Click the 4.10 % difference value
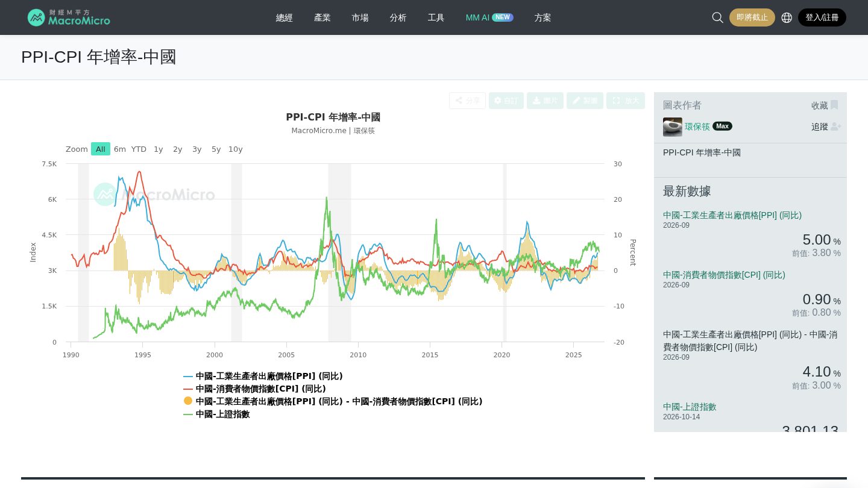Viewport: 868px width, 488px height. pos(822,372)
